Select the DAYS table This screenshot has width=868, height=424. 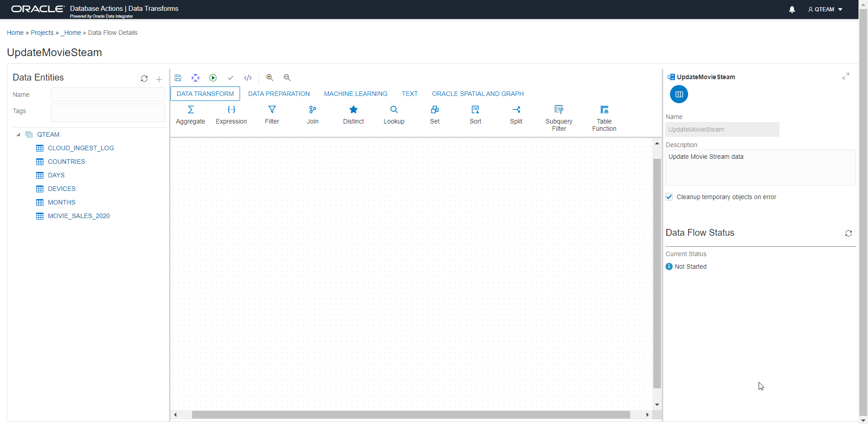click(x=56, y=175)
